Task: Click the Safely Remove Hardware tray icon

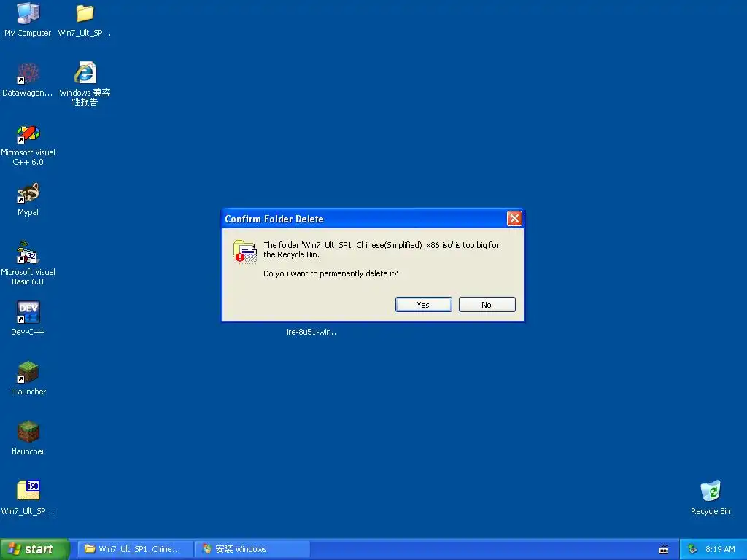Action: coord(693,550)
